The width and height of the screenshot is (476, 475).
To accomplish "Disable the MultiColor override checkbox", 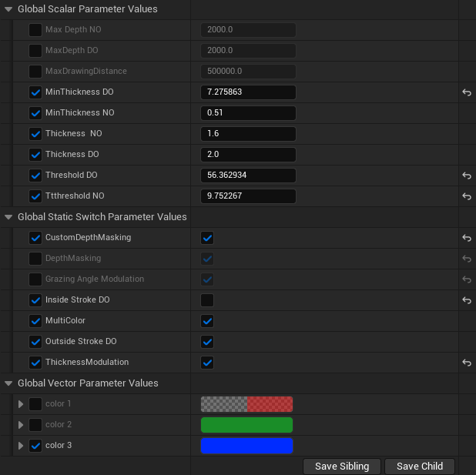I will pyautogui.click(x=35, y=321).
